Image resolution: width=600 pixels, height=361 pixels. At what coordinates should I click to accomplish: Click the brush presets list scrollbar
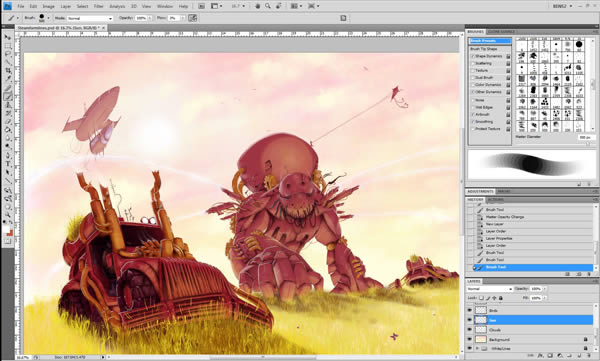593,85
